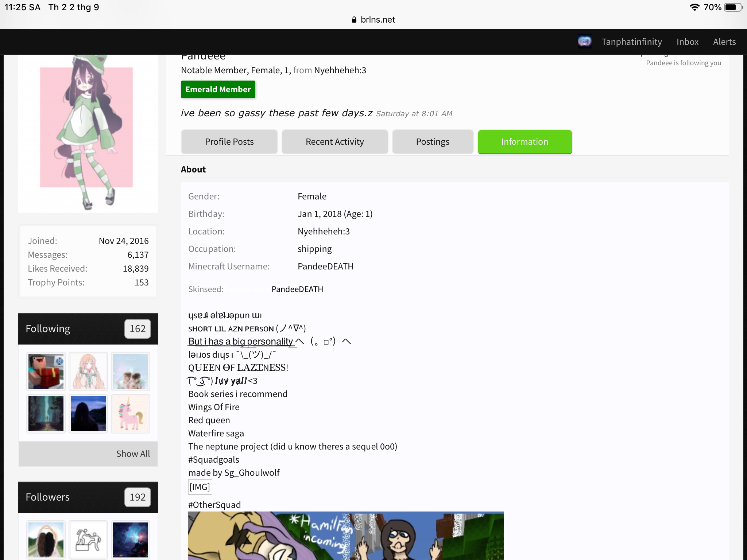Viewport: 747px width, 560px height.
Task: Open the two-people avatar in Following
Action: pyautogui.click(x=131, y=372)
